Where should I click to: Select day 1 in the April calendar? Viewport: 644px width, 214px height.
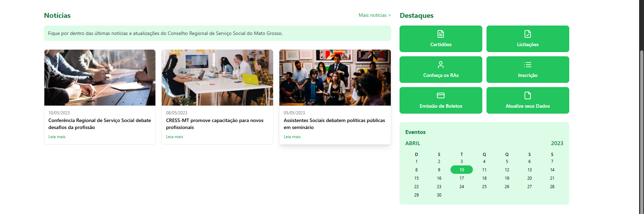coord(416,162)
